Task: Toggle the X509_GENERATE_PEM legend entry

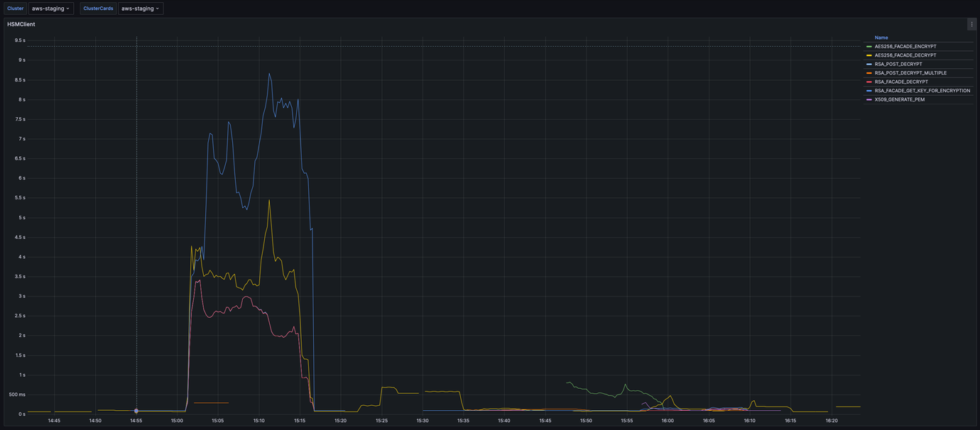Action: [x=899, y=99]
